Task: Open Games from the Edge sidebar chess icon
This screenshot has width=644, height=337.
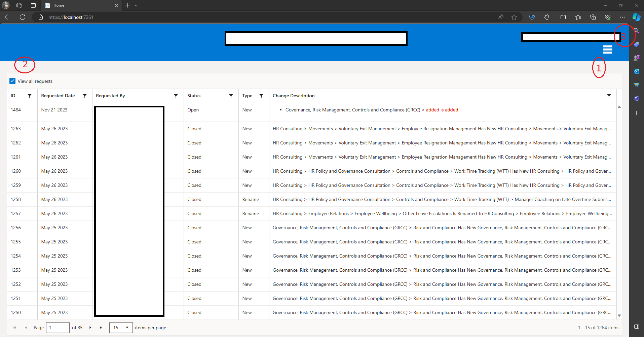Action: pos(637,57)
